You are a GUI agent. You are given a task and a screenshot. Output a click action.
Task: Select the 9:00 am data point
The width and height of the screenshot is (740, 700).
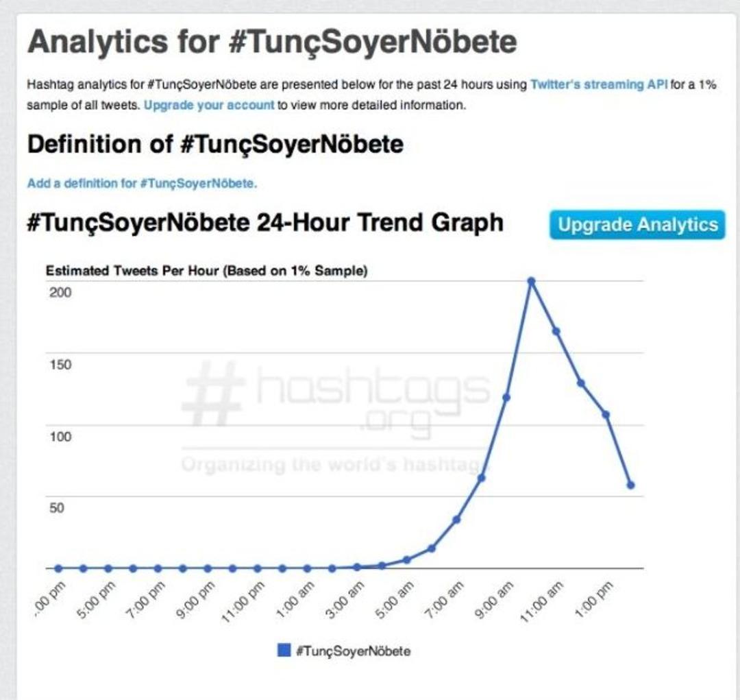tap(506, 398)
